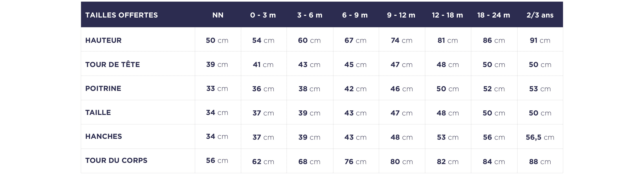This screenshot has height=179, width=644.
Task: Click the 12 - 18 m column header
Action: coord(447,15)
